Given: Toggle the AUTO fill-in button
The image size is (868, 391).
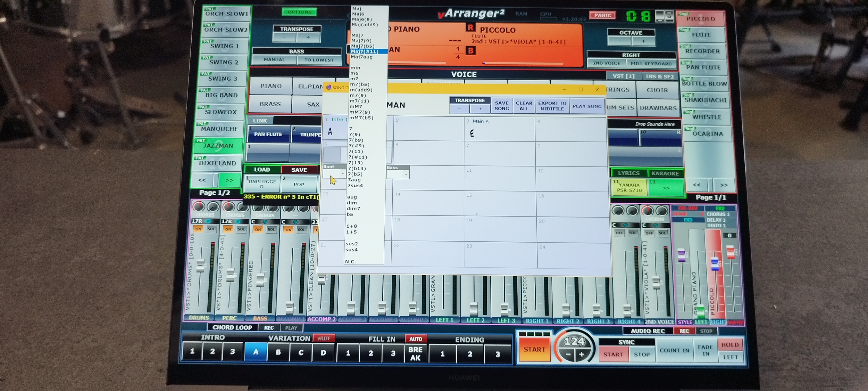Looking at the screenshot, I should pos(416,339).
